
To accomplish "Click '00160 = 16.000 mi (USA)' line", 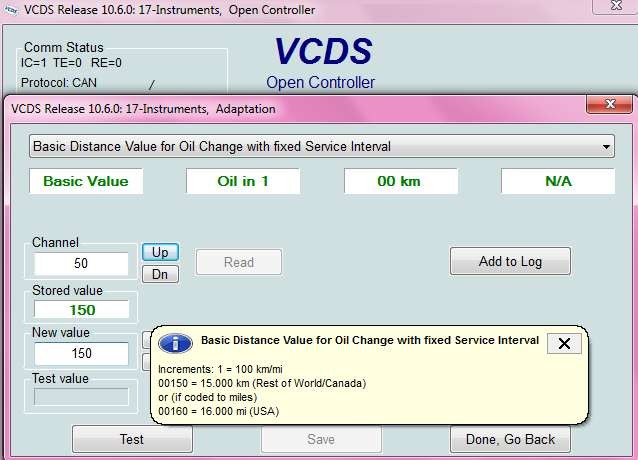I will coord(218,411).
